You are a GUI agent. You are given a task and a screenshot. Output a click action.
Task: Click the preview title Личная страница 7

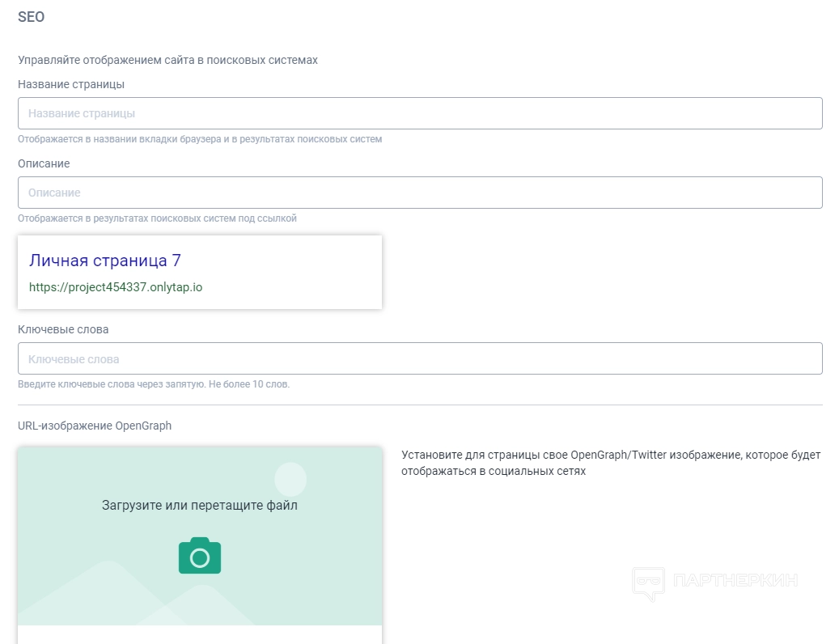(105, 261)
